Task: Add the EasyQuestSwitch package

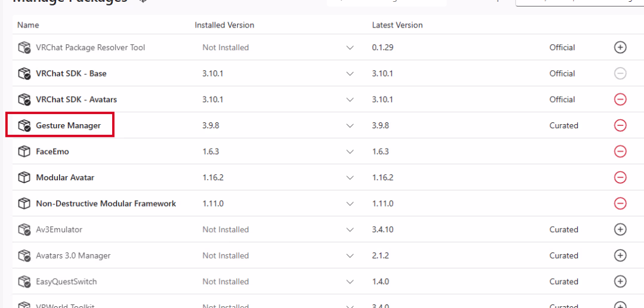Action: [620, 281]
